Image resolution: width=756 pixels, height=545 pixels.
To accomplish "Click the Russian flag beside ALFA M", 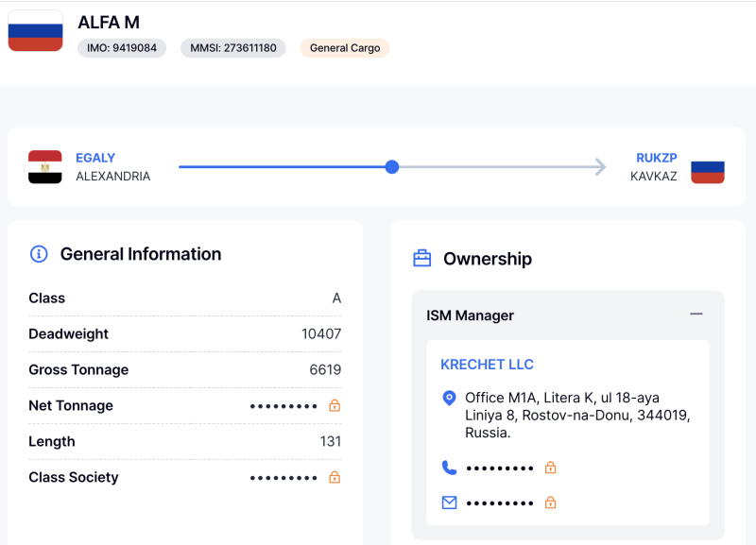I will click(x=36, y=31).
